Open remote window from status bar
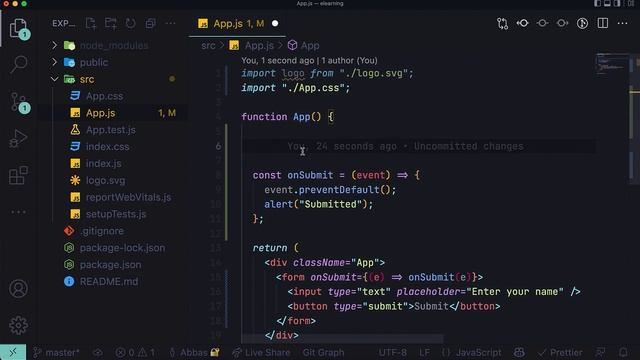 [13, 352]
